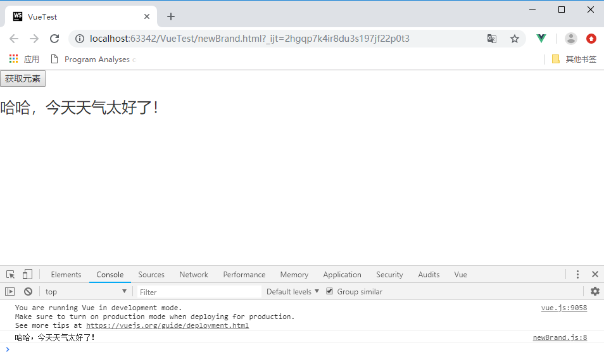Switch to the Performance panel
The width and height of the screenshot is (604, 364).
244,275
